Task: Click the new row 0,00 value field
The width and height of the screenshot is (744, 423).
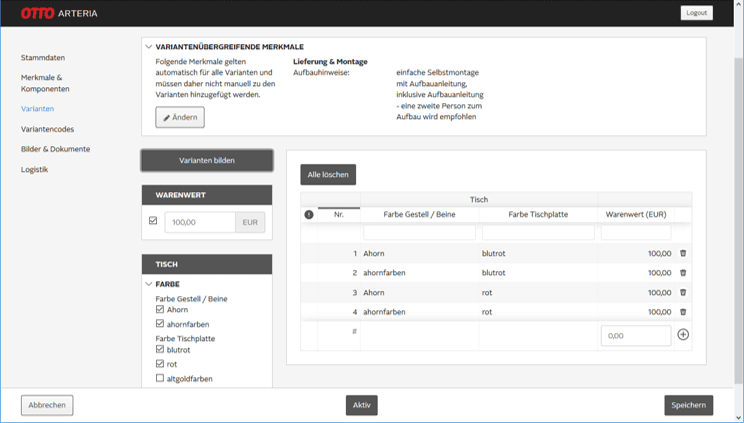Action: pyautogui.click(x=636, y=336)
